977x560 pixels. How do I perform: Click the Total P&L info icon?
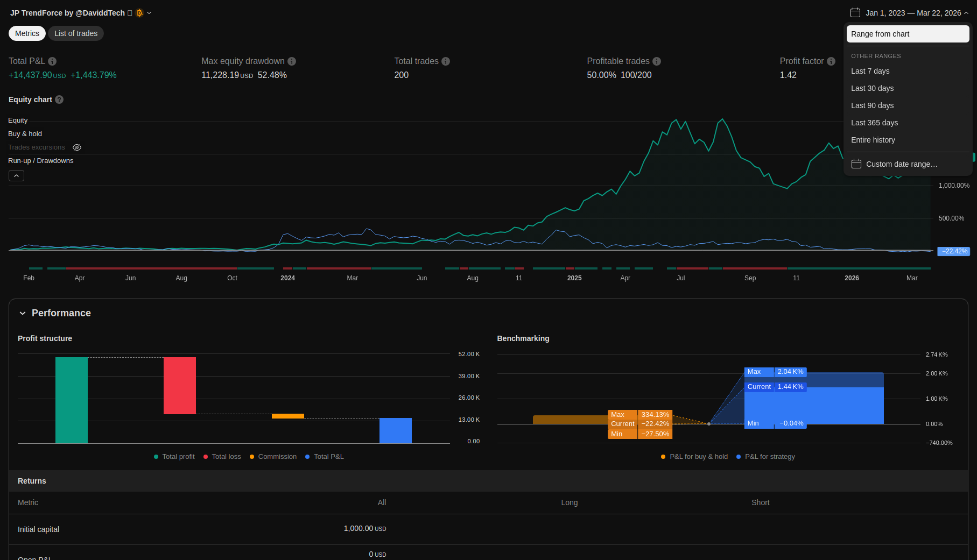tap(52, 61)
